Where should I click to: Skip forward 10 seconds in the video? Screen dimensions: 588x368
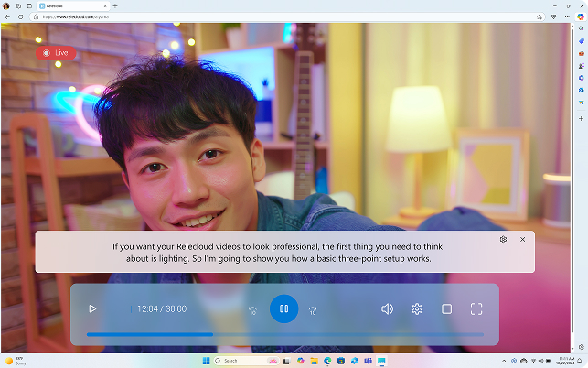point(313,310)
